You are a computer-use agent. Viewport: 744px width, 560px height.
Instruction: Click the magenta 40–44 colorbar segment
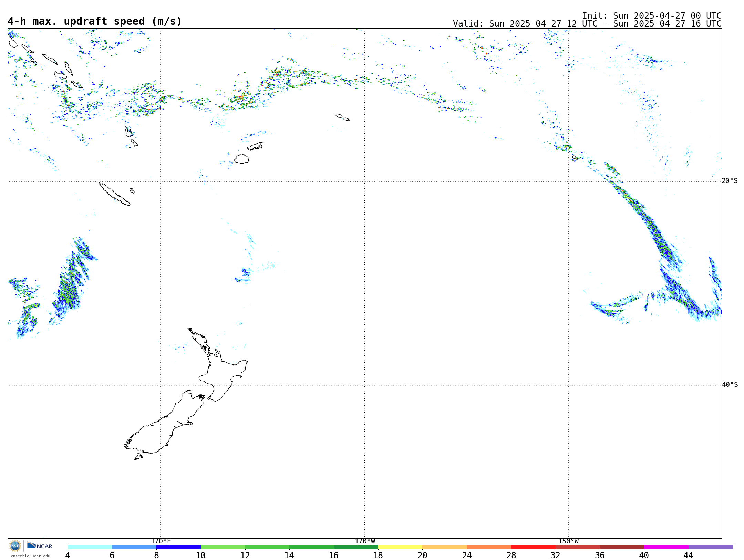point(666,547)
